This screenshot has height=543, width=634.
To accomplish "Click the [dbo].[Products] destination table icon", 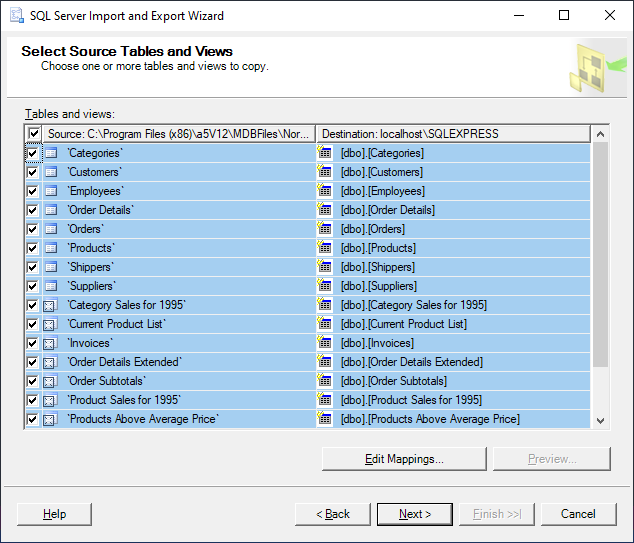I will pyautogui.click(x=324, y=247).
